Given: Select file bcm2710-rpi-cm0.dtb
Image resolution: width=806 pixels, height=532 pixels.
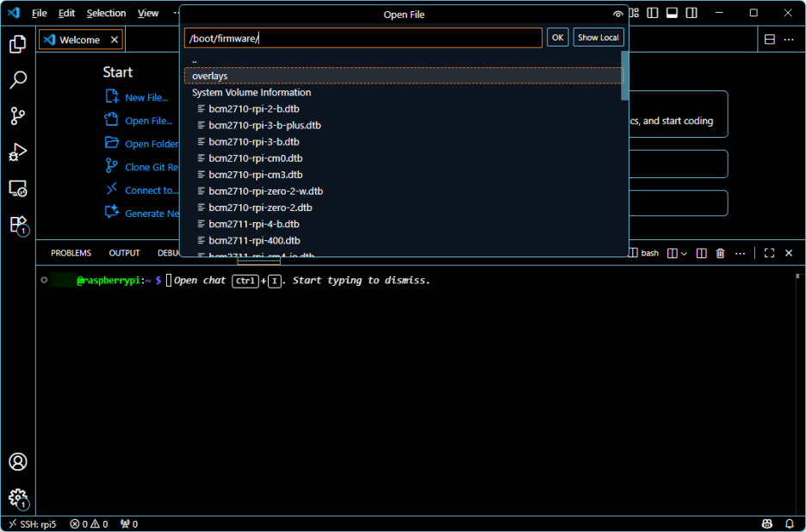Looking at the screenshot, I should [402, 158].
